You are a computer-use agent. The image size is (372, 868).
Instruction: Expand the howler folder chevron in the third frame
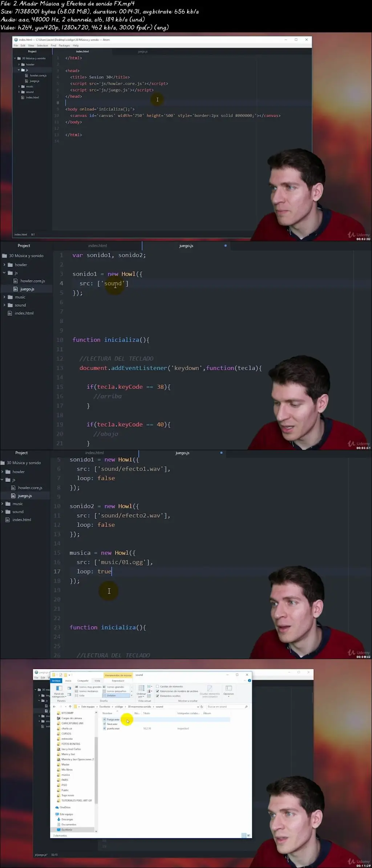pyautogui.click(x=2, y=472)
